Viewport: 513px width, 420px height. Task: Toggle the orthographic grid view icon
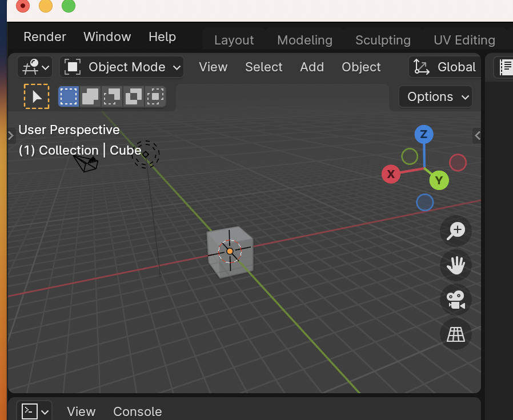pos(455,334)
